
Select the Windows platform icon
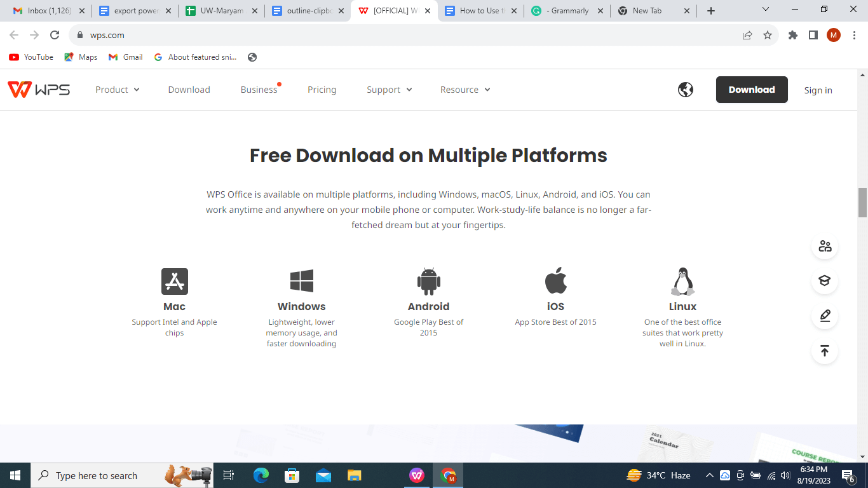[x=301, y=280]
